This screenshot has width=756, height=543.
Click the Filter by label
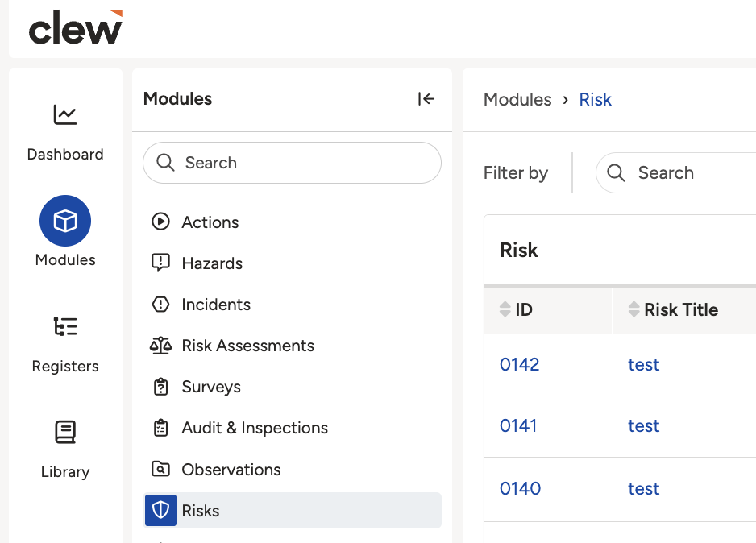pyautogui.click(x=515, y=173)
